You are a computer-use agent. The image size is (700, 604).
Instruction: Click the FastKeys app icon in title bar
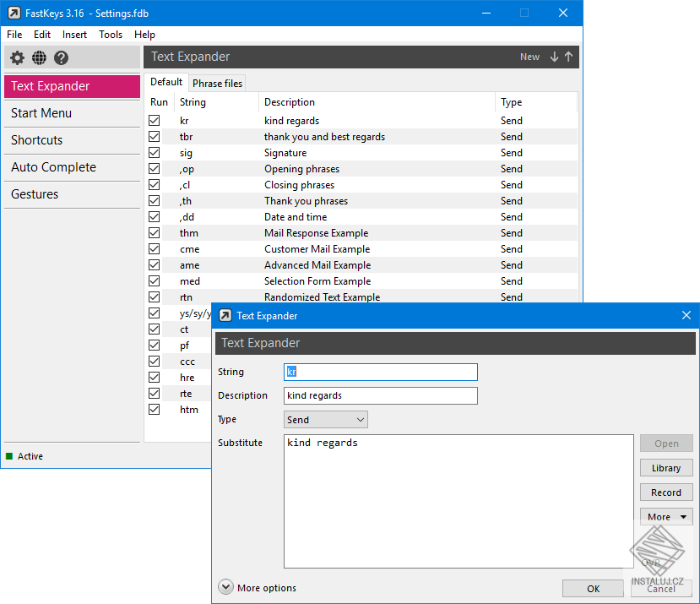click(14, 13)
